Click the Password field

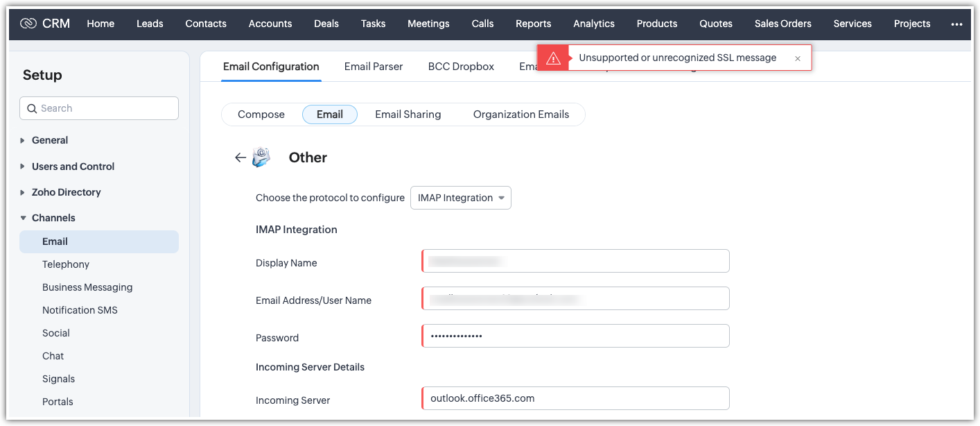pos(575,336)
